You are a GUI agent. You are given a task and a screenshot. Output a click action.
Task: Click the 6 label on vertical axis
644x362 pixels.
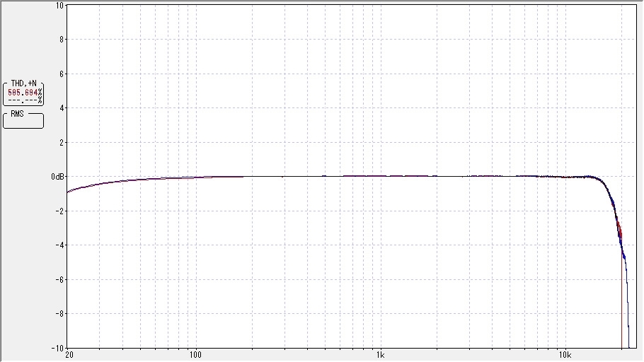62,74
